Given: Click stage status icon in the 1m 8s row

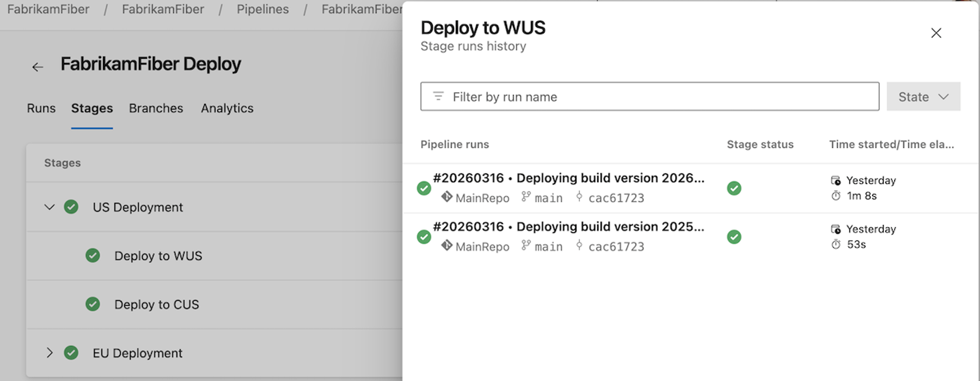Looking at the screenshot, I should coord(734,188).
